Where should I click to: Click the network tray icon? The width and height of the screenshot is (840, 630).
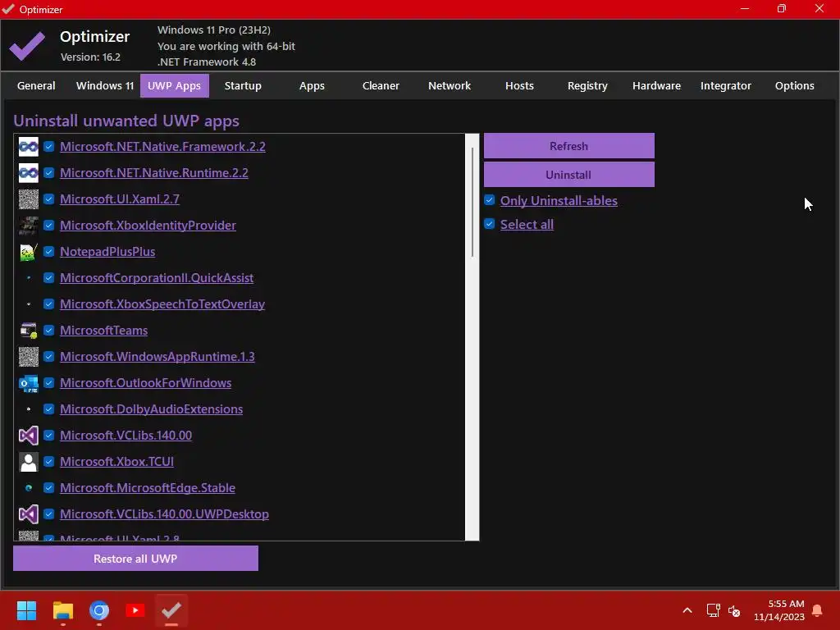[713, 610]
